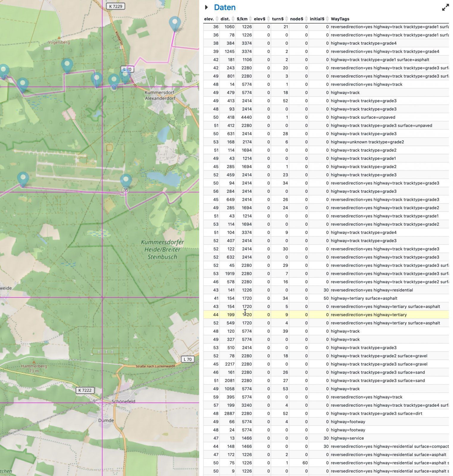
Task: Sort by the initial$ column arrows
Action: click(x=327, y=19)
